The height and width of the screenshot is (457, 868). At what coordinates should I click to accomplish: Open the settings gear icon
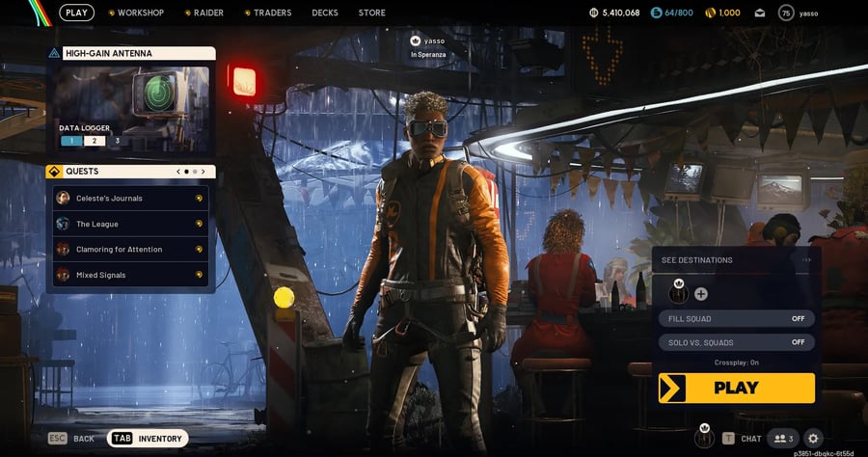[x=813, y=438]
